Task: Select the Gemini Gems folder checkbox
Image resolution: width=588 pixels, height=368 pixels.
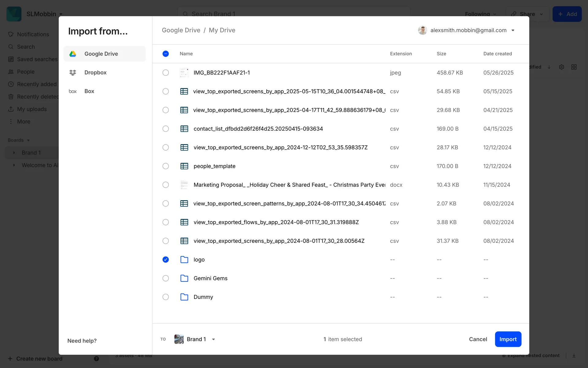Action: pos(166,278)
